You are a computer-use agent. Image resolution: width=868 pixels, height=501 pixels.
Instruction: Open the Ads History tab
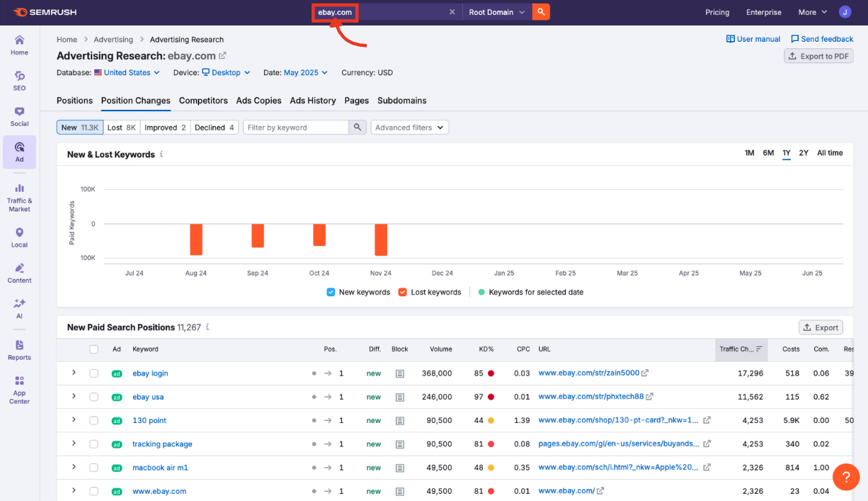[x=312, y=101]
